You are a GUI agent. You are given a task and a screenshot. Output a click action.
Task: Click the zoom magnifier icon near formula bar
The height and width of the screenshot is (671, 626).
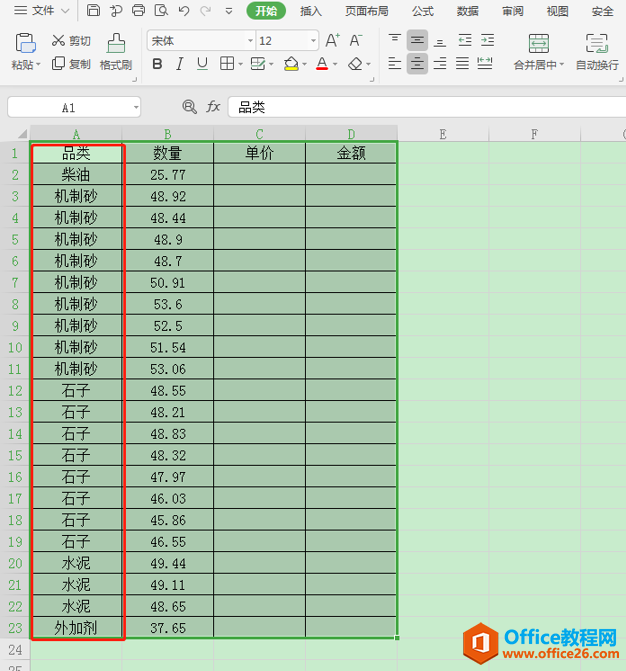[189, 107]
